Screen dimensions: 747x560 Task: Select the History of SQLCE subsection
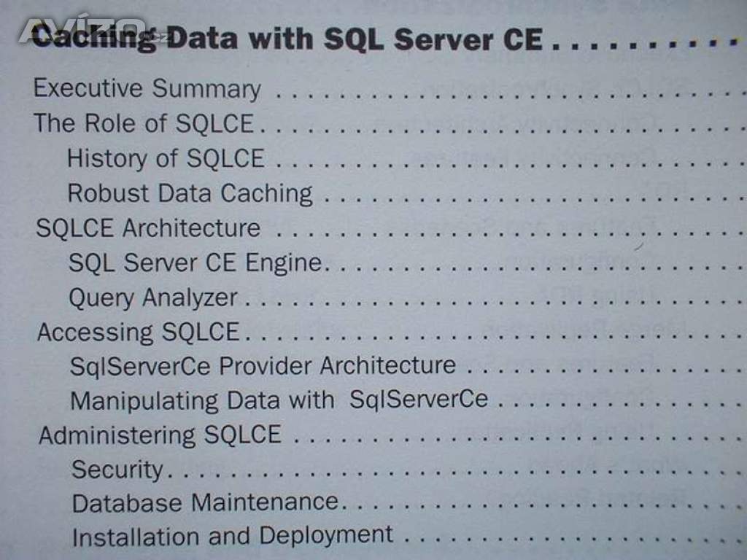(166, 157)
